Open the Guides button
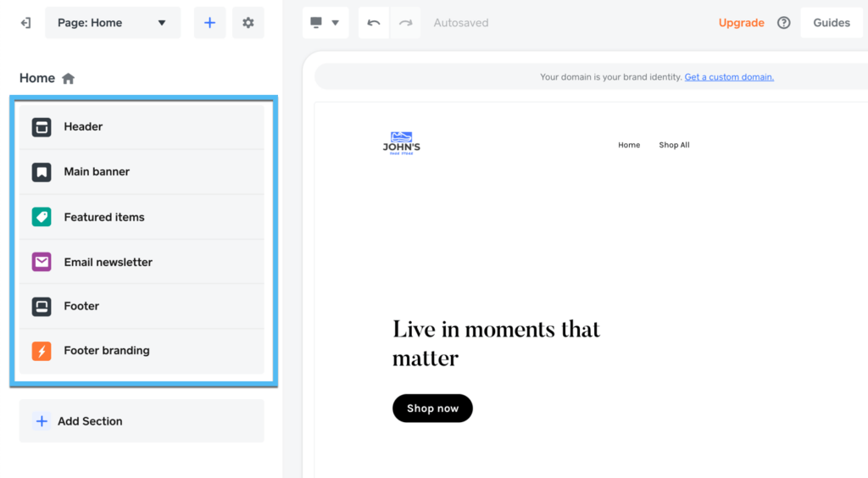The height and width of the screenshot is (478, 868). coord(831,23)
